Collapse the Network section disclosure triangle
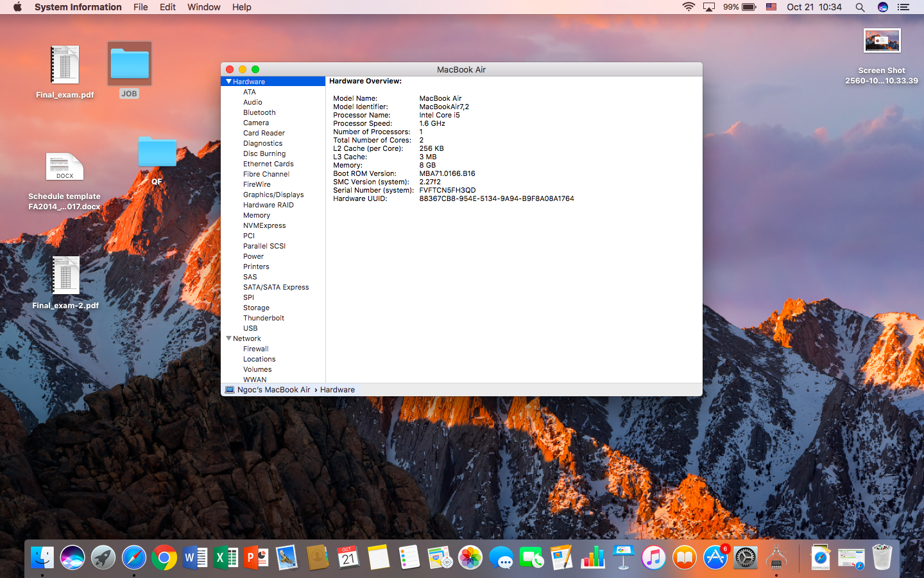Image resolution: width=924 pixels, height=578 pixels. [228, 338]
